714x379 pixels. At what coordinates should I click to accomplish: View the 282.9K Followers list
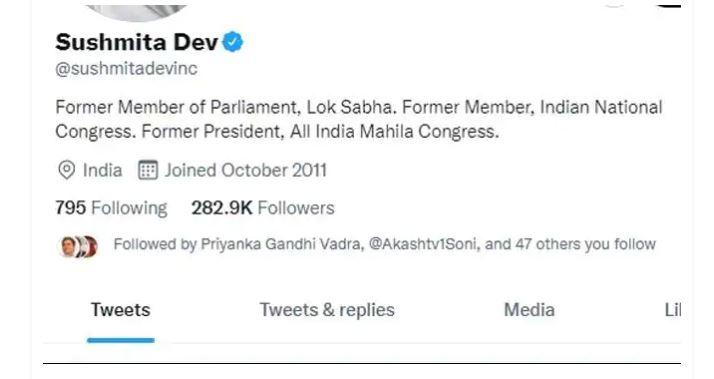(263, 208)
